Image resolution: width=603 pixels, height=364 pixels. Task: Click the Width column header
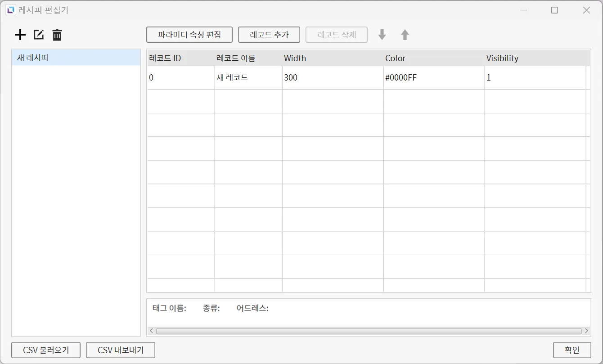(x=333, y=58)
